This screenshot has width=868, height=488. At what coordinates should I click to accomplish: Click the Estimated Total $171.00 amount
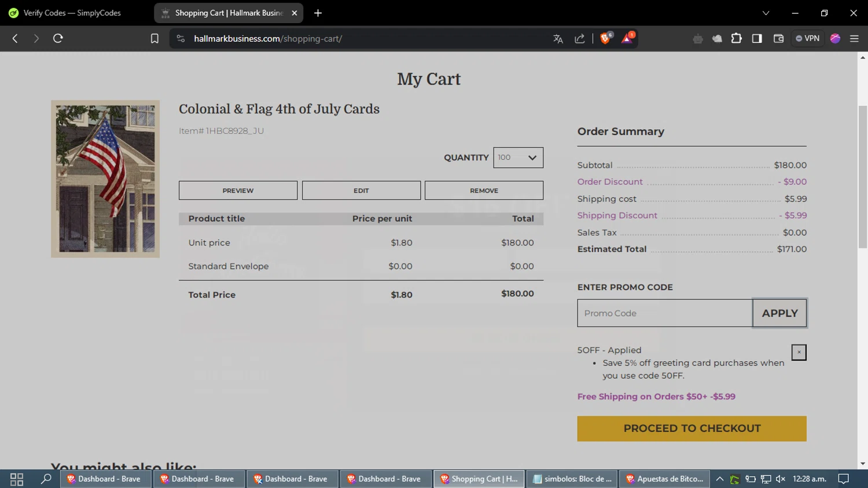[792, 249]
